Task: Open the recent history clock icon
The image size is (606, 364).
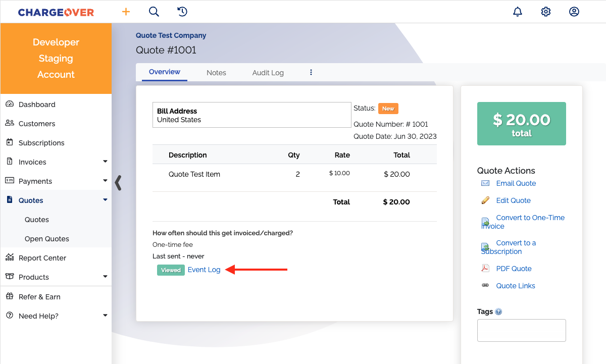Action: point(182,12)
